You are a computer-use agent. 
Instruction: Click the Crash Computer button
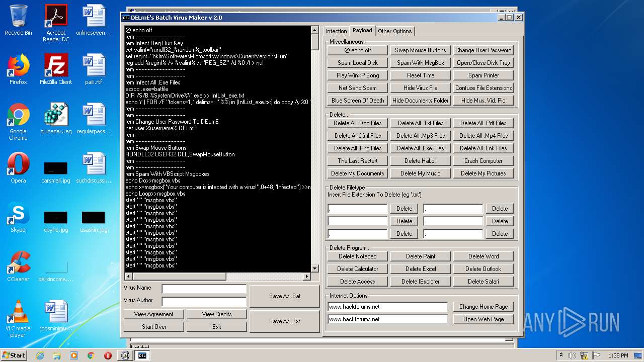point(484,161)
